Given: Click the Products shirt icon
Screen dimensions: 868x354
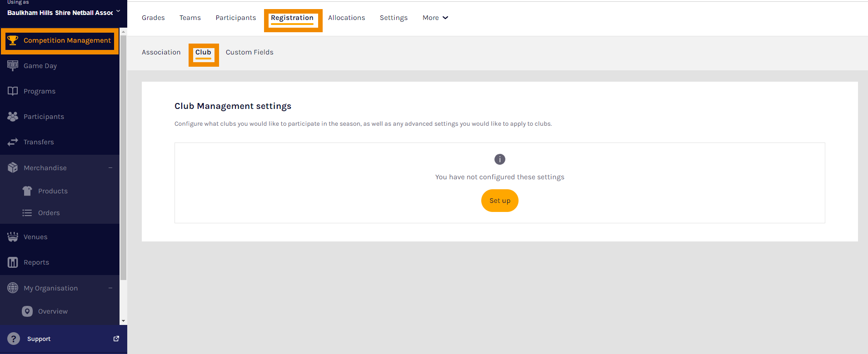Looking at the screenshot, I should [27, 191].
